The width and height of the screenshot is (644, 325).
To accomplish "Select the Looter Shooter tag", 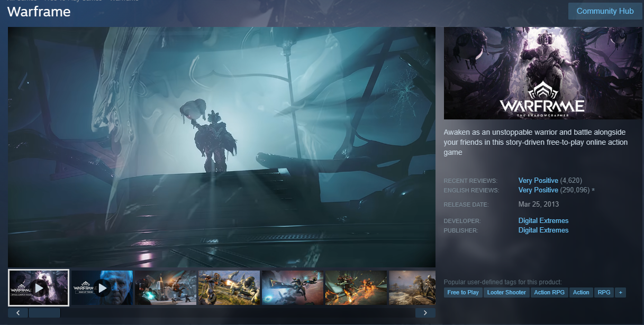I will point(506,292).
